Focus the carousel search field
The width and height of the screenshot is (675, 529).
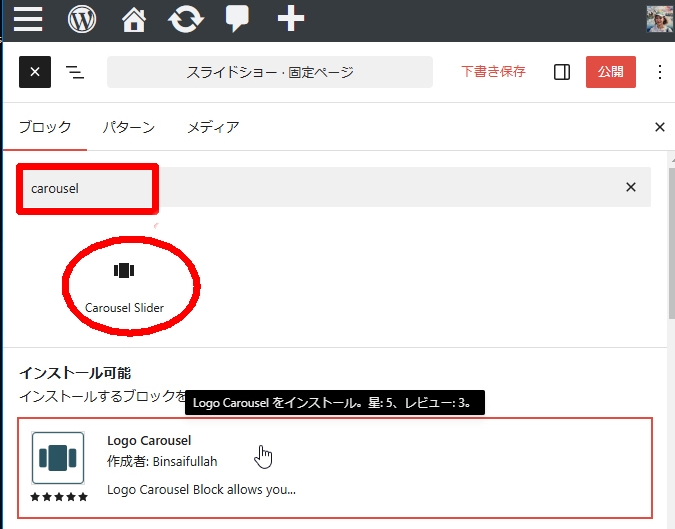(x=320, y=187)
